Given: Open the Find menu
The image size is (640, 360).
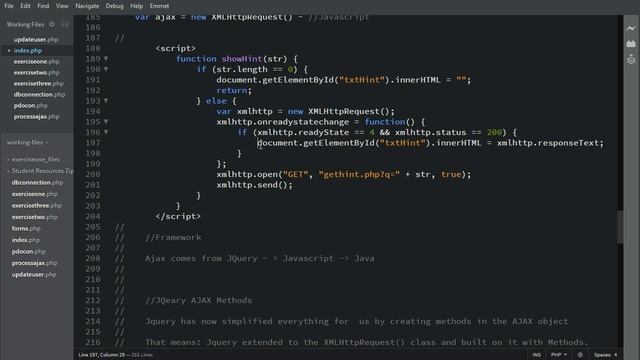Looking at the screenshot, I should [x=43, y=6].
